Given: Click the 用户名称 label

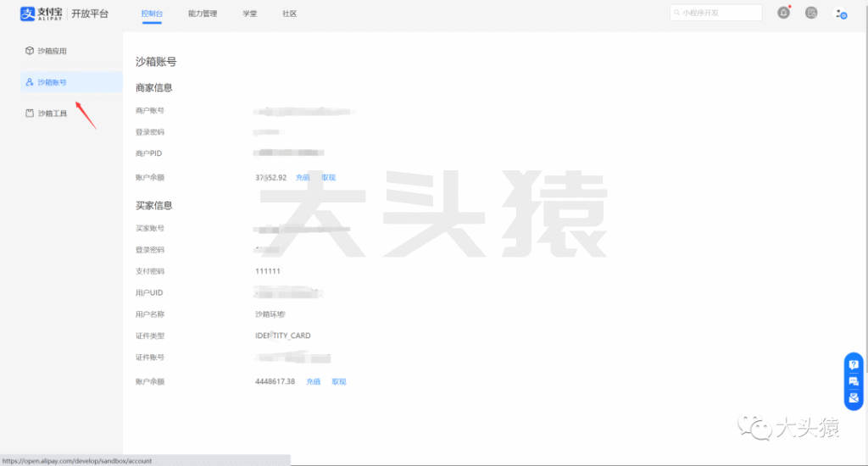Looking at the screenshot, I should pyautogui.click(x=150, y=314).
